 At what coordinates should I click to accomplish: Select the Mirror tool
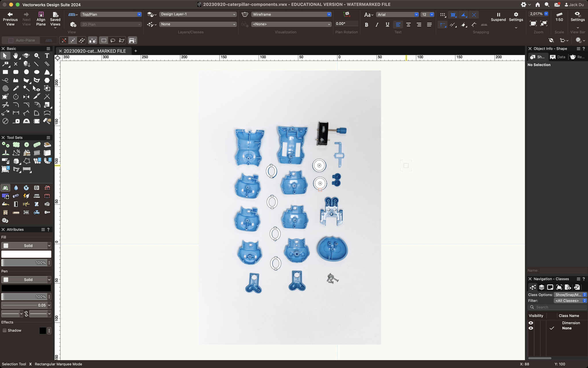[x=26, y=97]
